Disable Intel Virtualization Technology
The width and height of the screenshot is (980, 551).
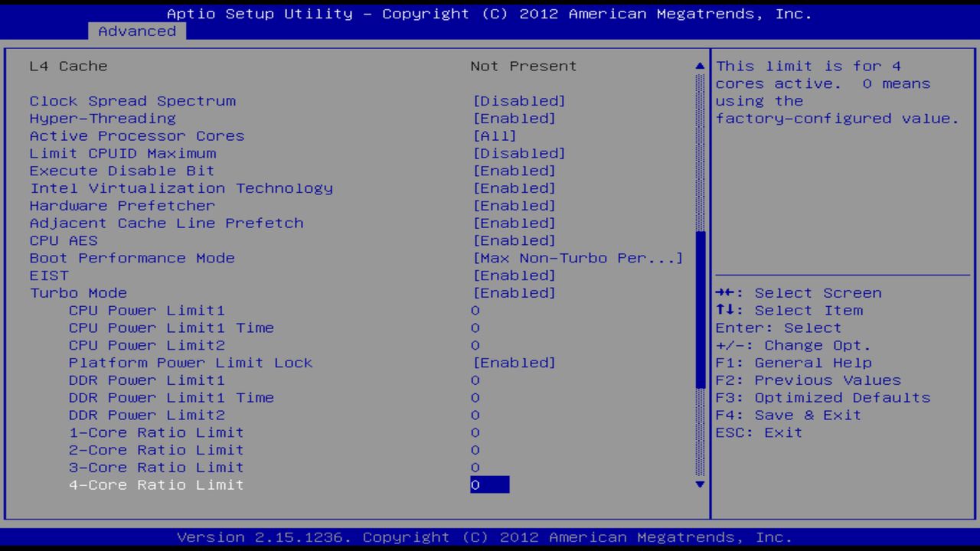pos(514,188)
